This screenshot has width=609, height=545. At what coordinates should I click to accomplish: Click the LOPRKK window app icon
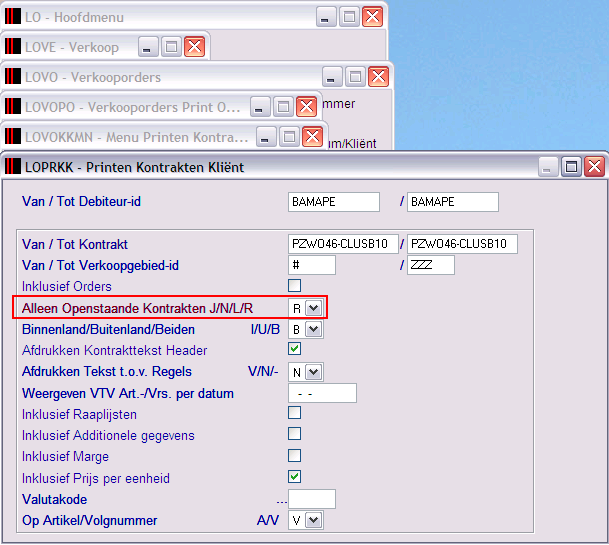click(13, 167)
